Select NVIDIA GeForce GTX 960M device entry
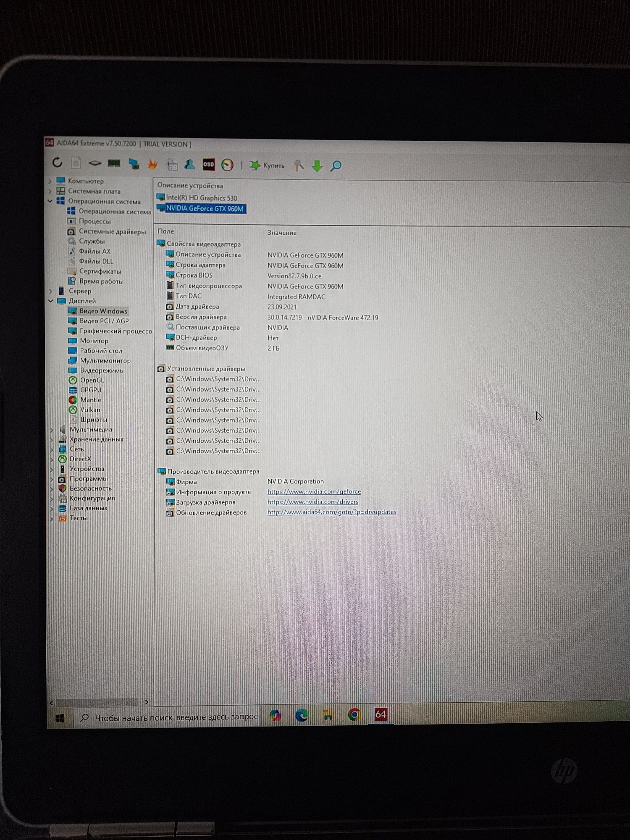 click(205, 208)
